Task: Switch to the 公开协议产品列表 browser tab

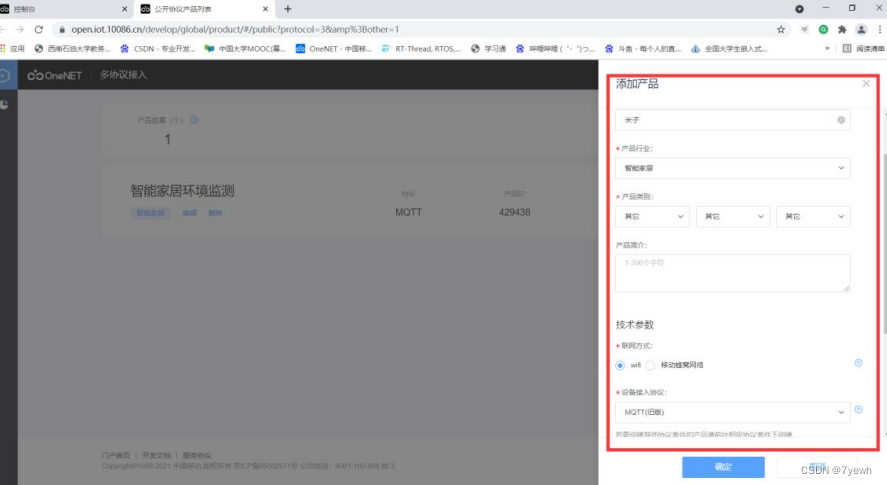Action: (204, 9)
